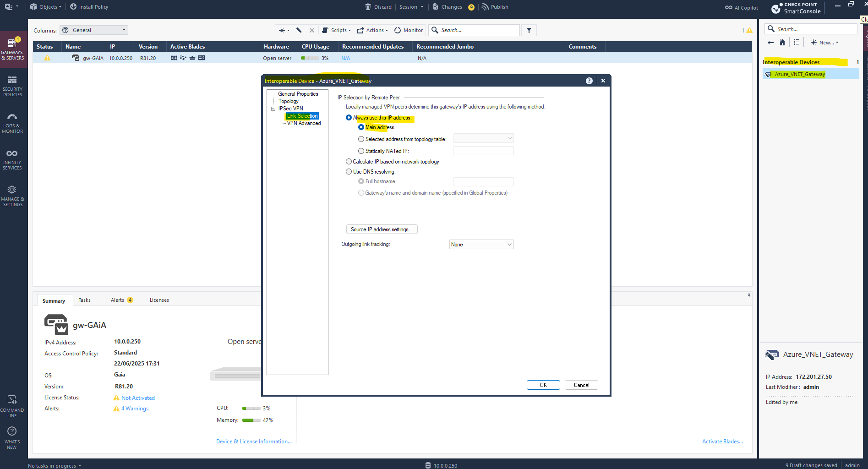Click the home icon in objects panel

pyautogui.click(x=782, y=43)
